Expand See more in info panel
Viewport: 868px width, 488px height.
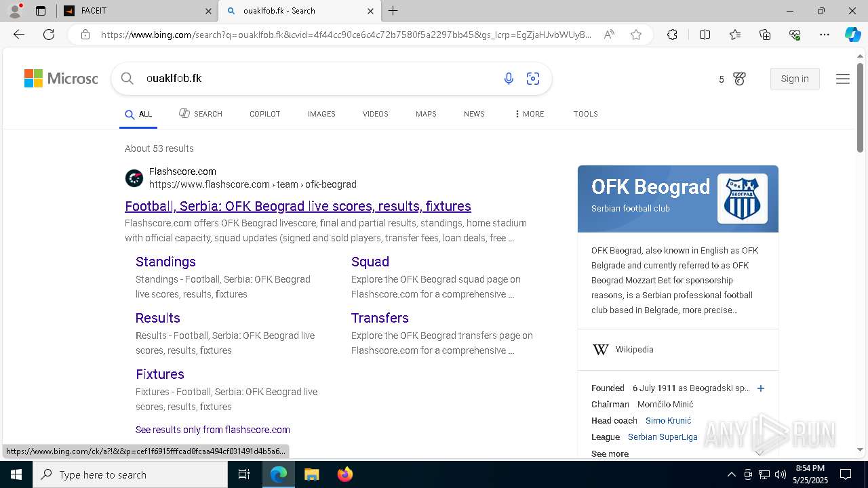610,453
